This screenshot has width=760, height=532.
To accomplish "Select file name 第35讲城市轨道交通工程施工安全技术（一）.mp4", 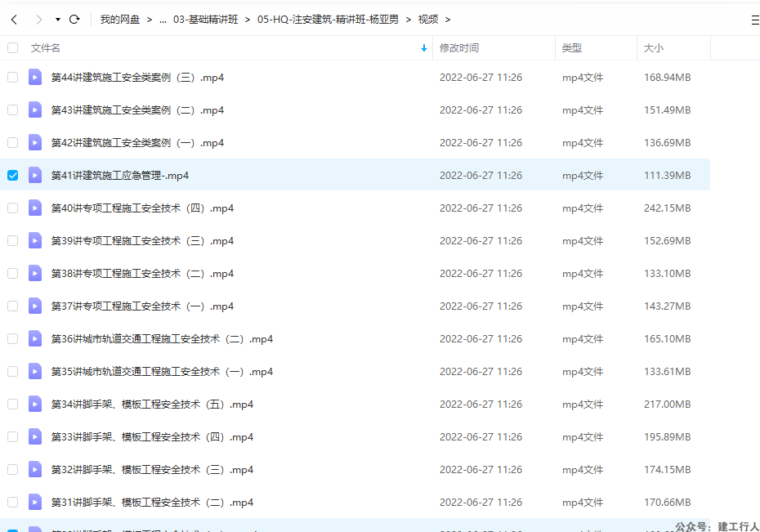I will click(x=162, y=372).
